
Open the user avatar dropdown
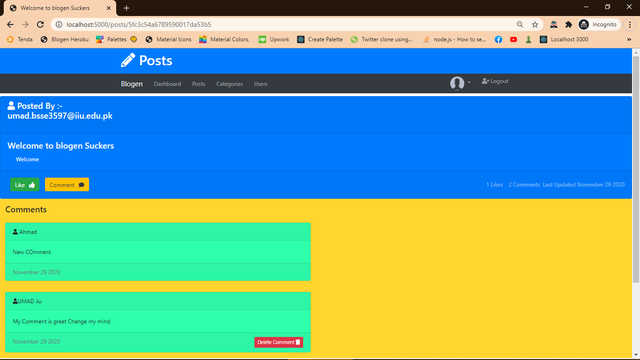(460, 83)
